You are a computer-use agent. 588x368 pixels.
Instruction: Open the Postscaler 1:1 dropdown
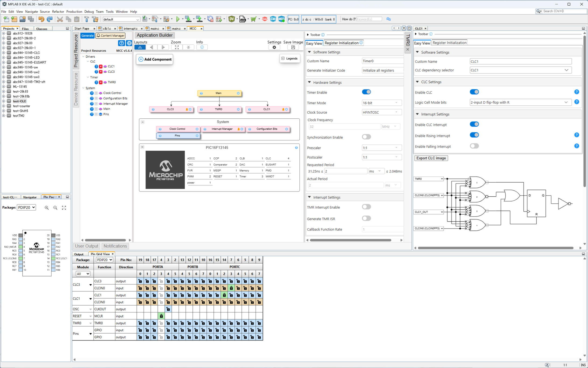[x=381, y=157]
